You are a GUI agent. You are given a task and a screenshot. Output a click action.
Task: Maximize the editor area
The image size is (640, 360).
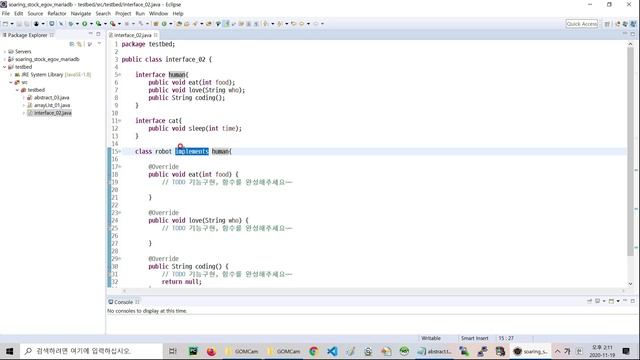click(x=633, y=34)
